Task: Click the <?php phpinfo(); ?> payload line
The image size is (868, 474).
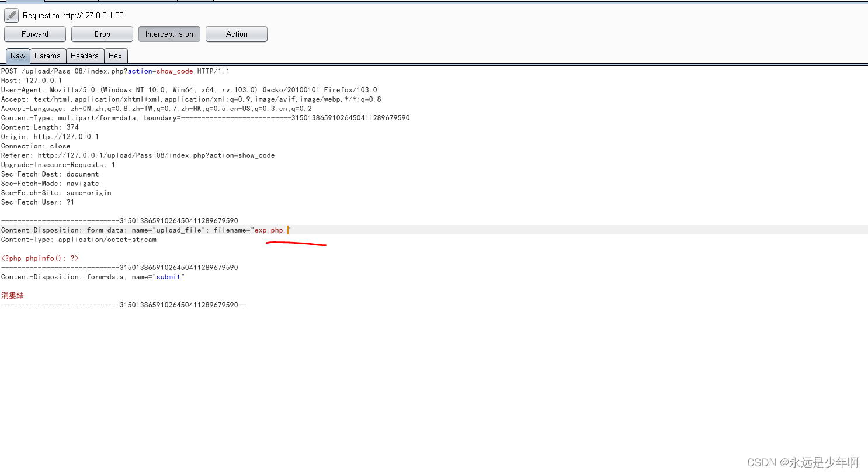Action: point(40,258)
